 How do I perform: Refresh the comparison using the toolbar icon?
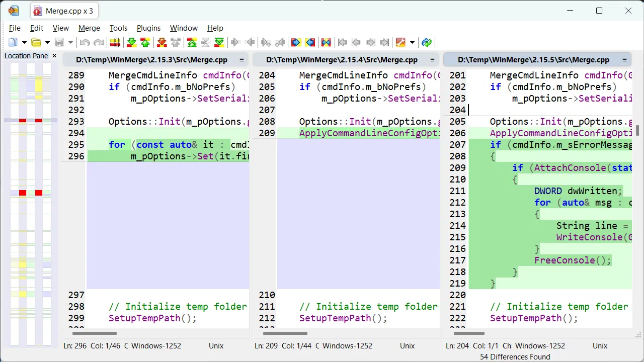coord(427,43)
